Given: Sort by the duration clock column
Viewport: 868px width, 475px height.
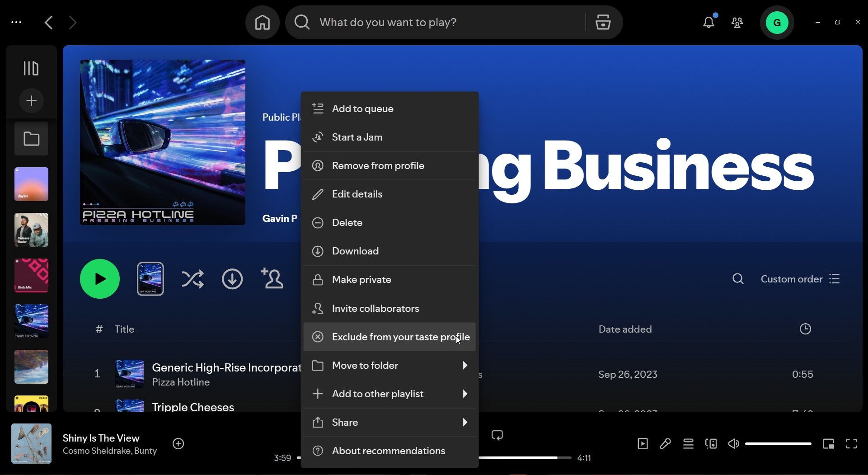Looking at the screenshot, I should [x=805, y=329].
